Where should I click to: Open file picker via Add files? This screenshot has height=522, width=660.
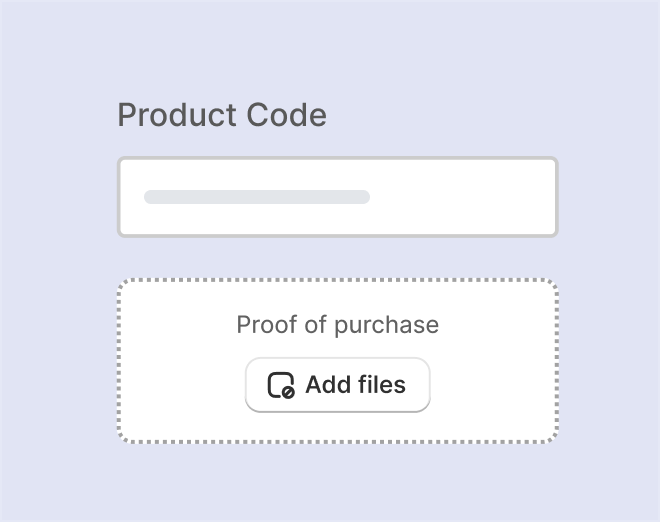[x=337, y=385]
